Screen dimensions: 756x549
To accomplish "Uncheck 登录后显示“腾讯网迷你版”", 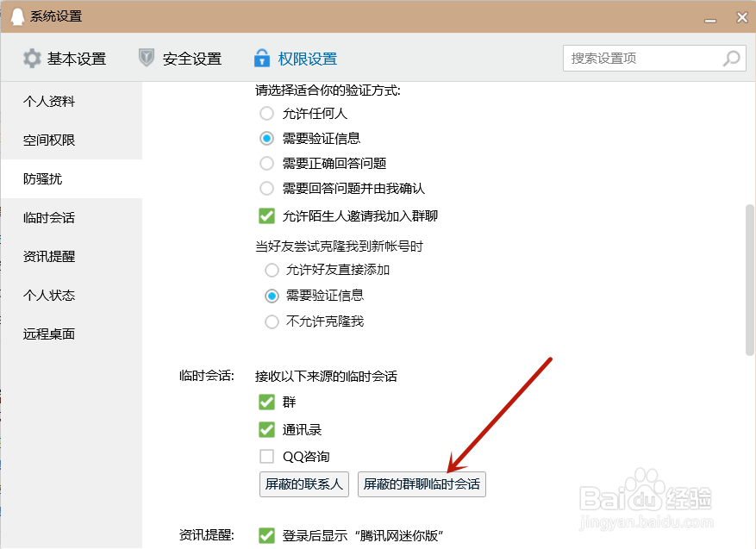I will (x=266, y=535).
